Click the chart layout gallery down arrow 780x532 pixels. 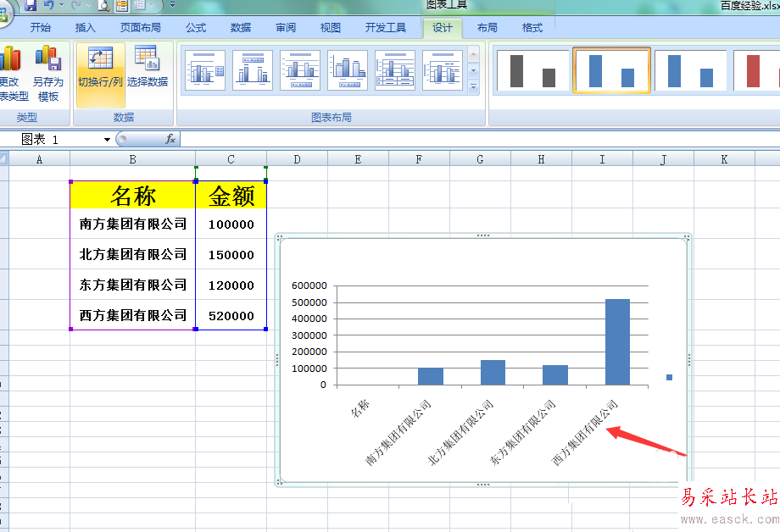point(474,70)
